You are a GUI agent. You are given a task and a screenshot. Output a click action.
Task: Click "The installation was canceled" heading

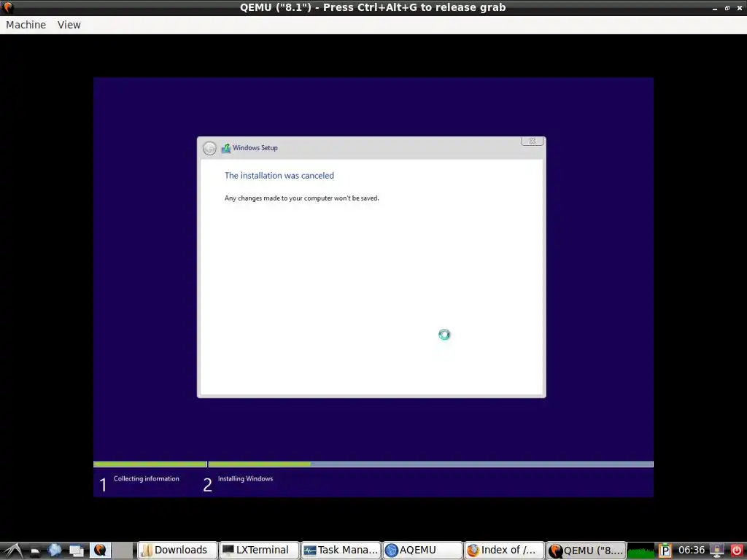pos(279,175)
